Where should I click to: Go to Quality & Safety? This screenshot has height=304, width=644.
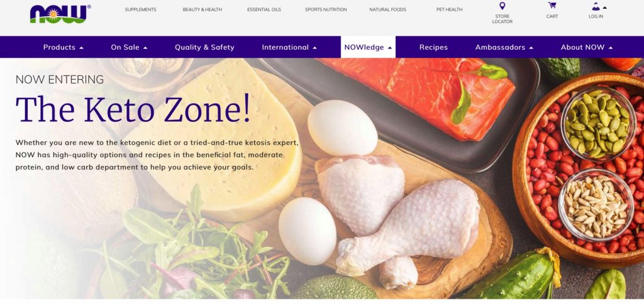click(204, 47)
